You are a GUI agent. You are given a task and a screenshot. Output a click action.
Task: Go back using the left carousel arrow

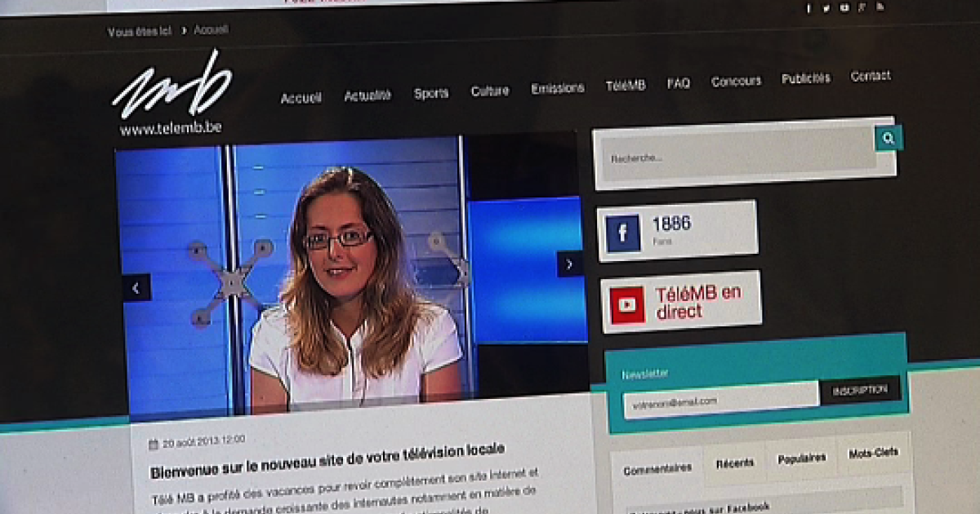pyautogui.click(x=136, y=287)
